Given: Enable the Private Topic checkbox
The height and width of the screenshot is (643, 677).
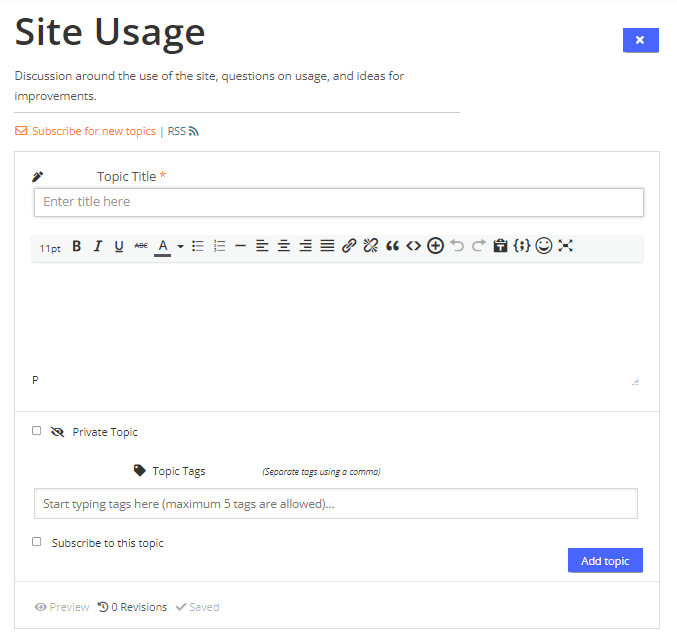Looking at the screenshot, I should point(37,431).
